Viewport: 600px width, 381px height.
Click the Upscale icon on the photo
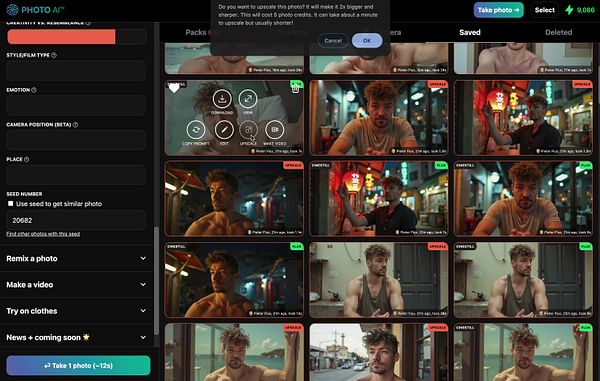(x=248, y=130)
